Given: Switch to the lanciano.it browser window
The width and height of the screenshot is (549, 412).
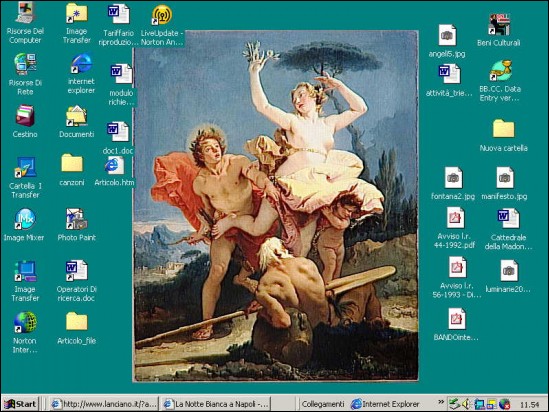Looking at the screenshot, I should coord(104,404).
